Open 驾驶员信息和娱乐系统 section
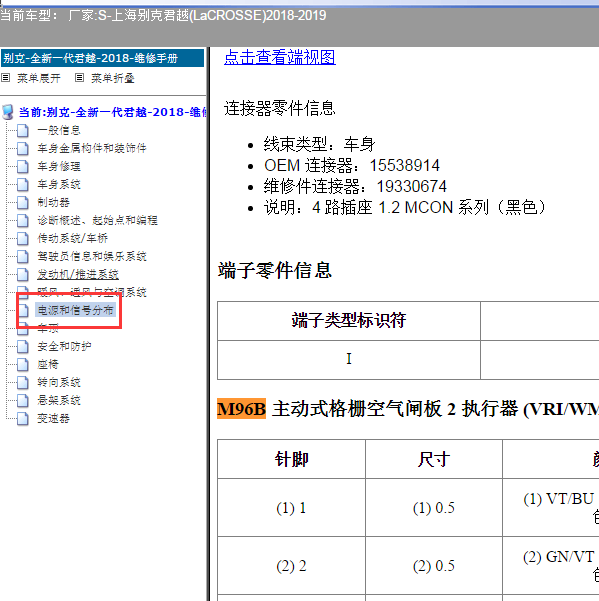 click(92, 256)
